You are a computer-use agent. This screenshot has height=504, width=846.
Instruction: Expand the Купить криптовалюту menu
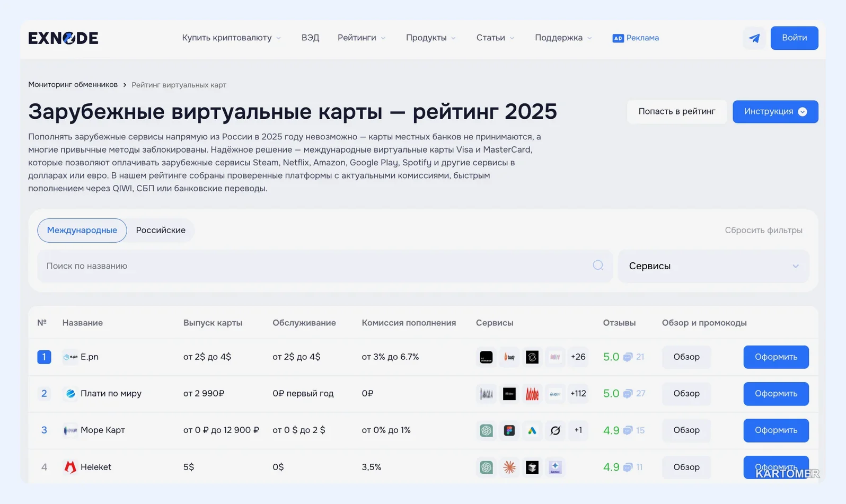[x=231, y=38]
